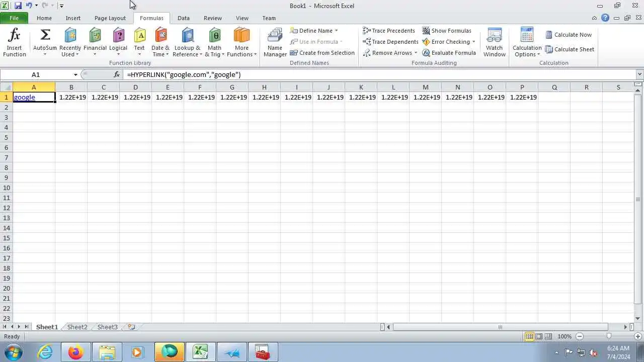Open Evaluate Formula dialog
The height and width of the screenshot is (362, 644).
449,53
